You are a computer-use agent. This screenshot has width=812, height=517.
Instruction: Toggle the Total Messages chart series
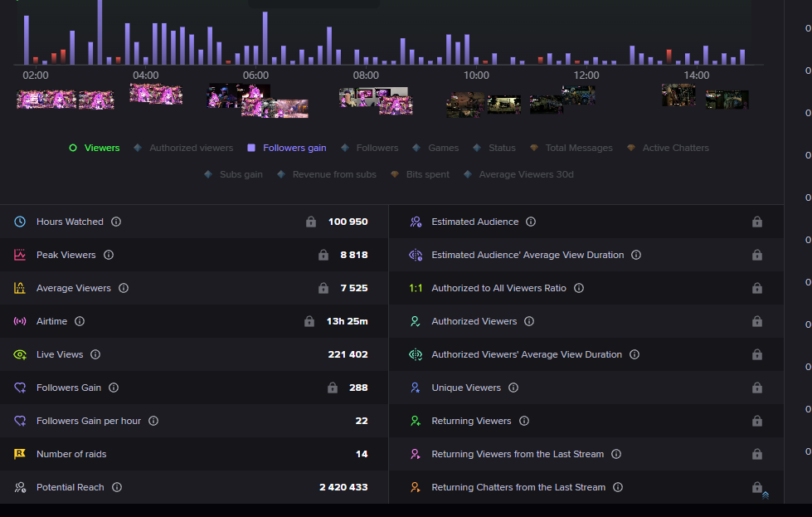[571, 148]
